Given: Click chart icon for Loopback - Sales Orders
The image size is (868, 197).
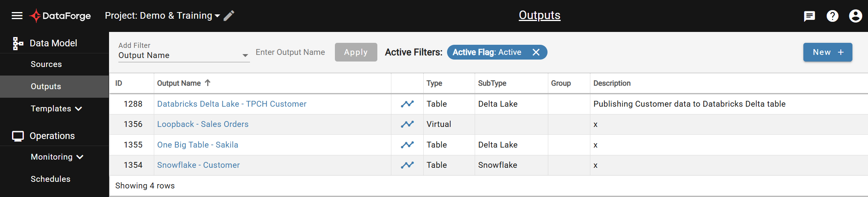Looking at the screenshot, I should coord(407,124).
